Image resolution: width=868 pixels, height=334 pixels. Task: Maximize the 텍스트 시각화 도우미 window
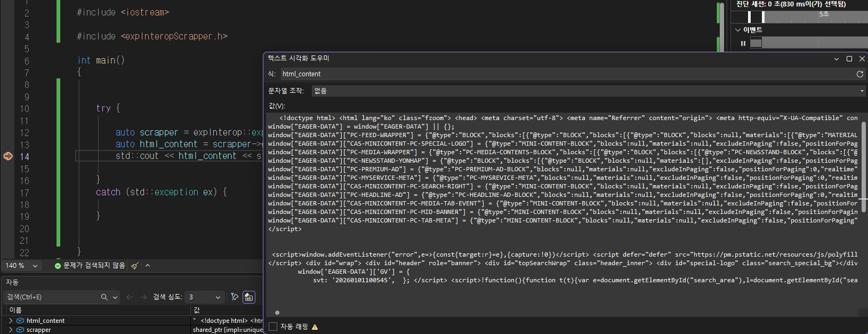[849, 59]
